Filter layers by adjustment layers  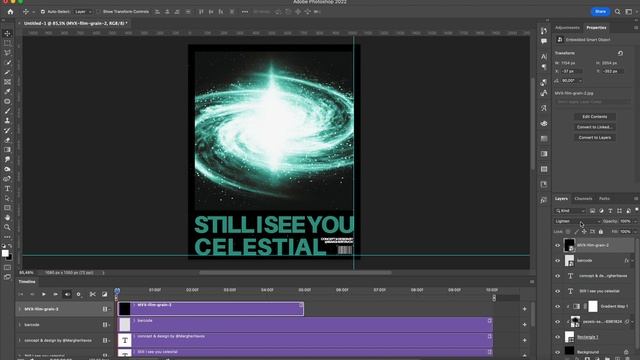click(x=601, y=211)
